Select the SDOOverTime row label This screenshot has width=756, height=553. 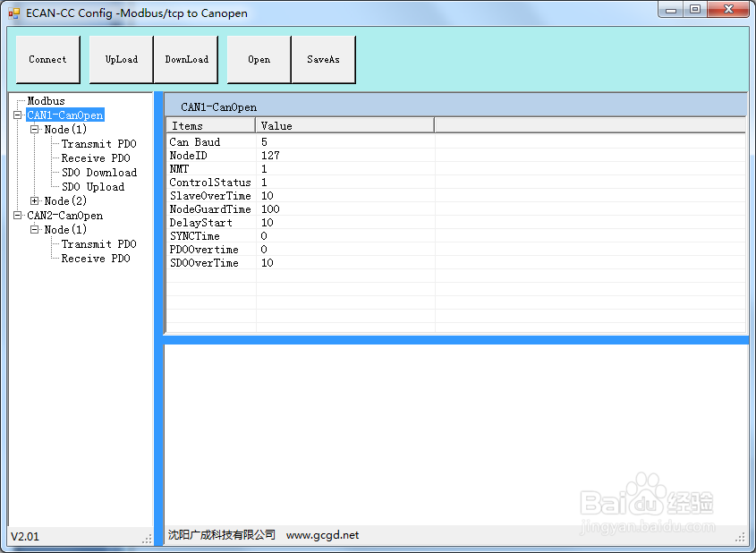204,263
